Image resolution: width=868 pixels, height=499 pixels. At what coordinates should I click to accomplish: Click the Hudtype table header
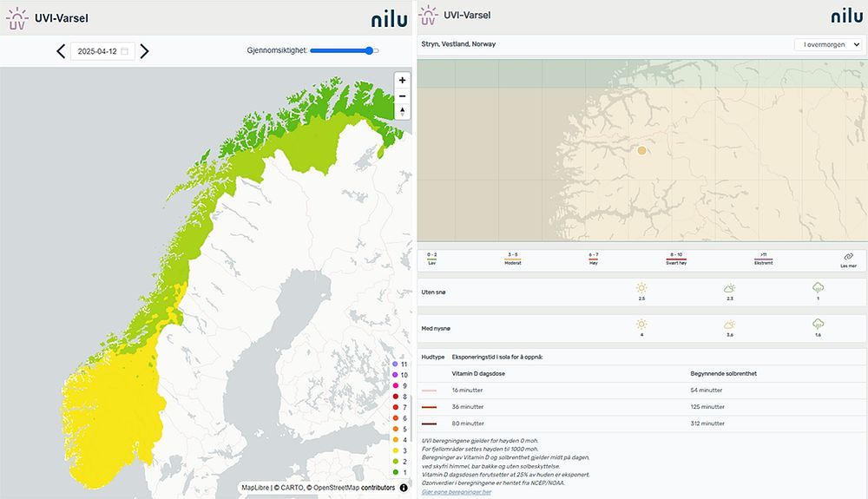(x=433, y=357)
